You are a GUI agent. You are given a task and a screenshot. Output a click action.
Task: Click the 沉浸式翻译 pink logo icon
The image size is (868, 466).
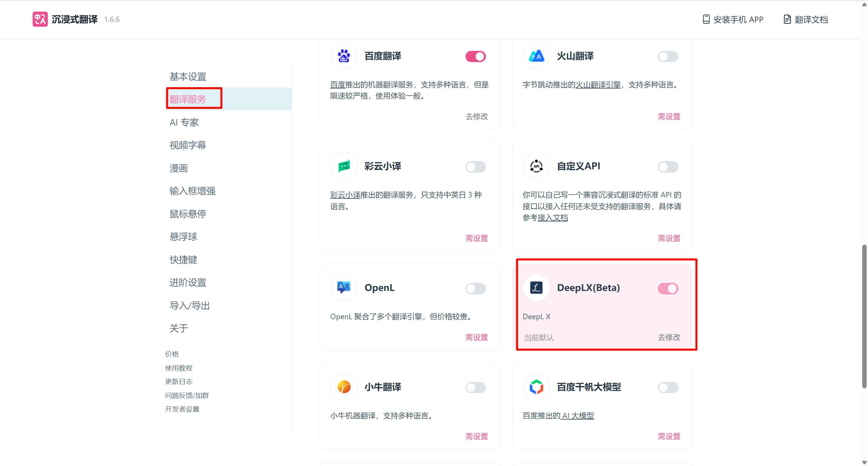40,19
